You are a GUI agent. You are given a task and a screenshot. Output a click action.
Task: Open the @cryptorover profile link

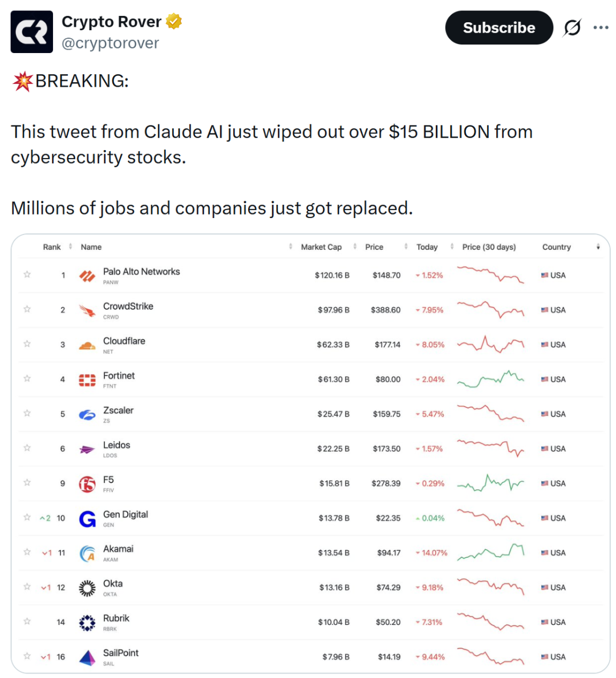tap(111, 43)
